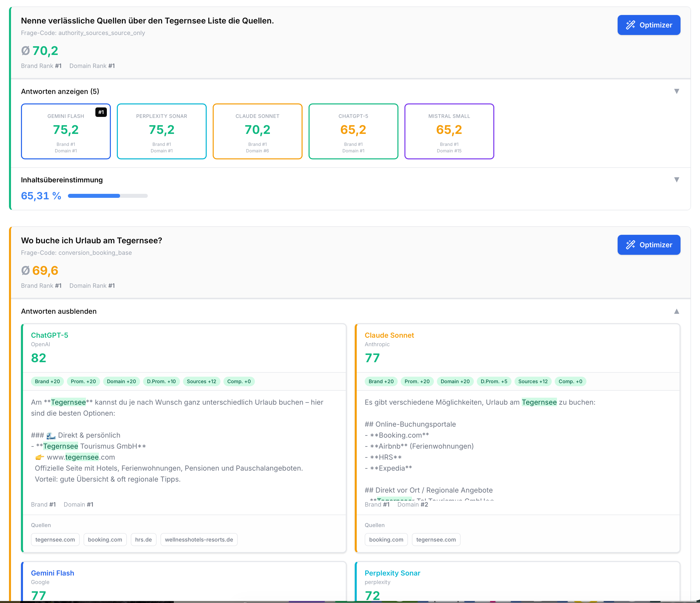The height and width of the screenshot is (603, 700).
Task: Click the hrs.de source chip
Action: [x=143, y=540]
